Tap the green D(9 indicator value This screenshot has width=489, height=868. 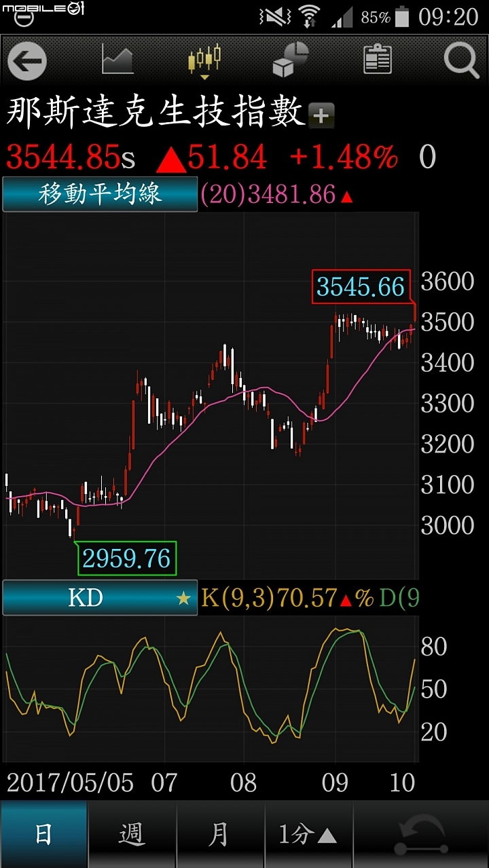pos(399,599)
